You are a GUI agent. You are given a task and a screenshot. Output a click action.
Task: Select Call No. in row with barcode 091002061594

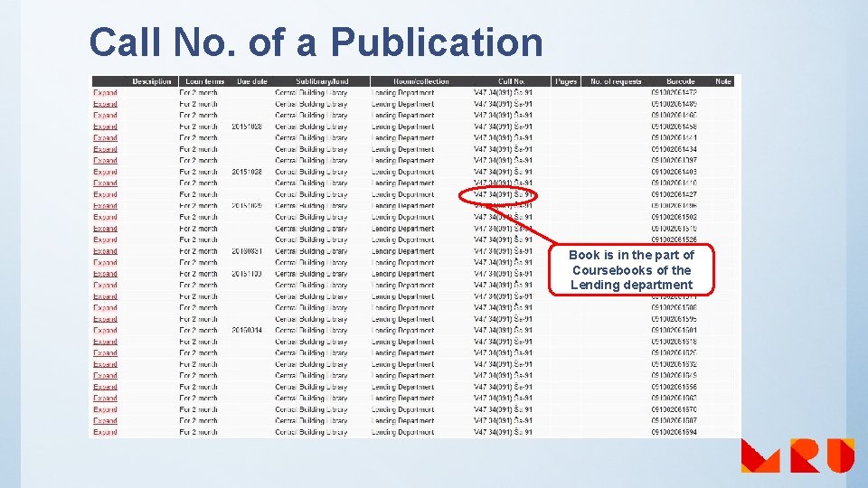click(503, 432)
